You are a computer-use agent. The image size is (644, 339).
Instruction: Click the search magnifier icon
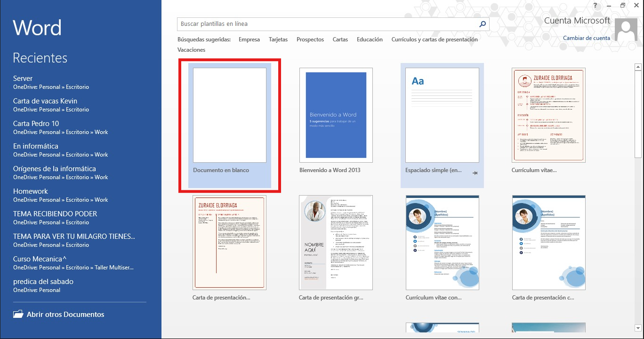[x=482, y=24]
